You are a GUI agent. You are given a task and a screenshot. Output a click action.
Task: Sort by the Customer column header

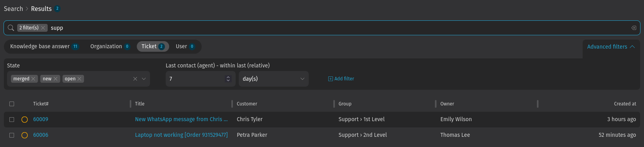coord(247,104)
